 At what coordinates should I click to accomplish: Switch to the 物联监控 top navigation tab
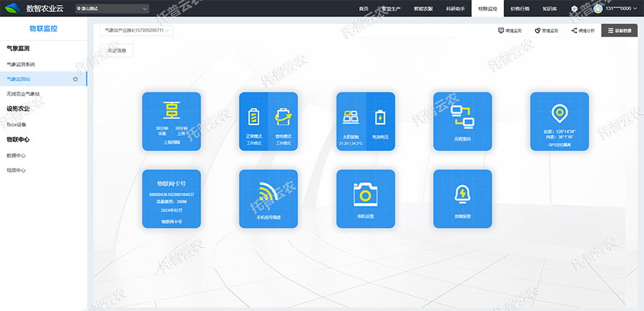489,9
